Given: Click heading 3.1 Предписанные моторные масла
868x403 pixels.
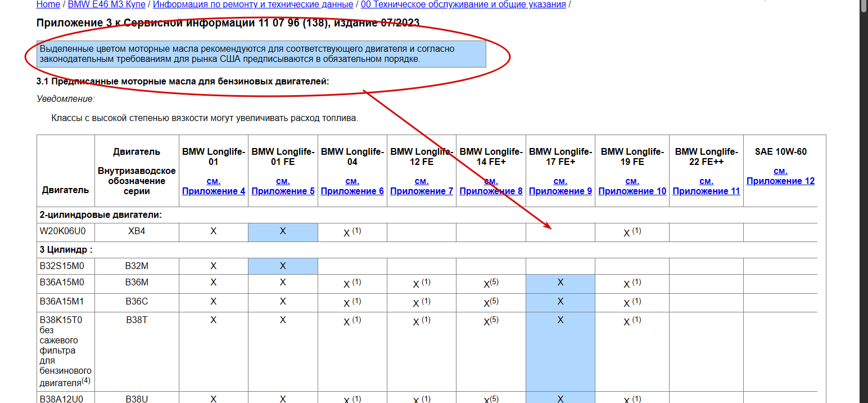Looking at the screenshot, I should pyautogui.click(x=183, y=82).
